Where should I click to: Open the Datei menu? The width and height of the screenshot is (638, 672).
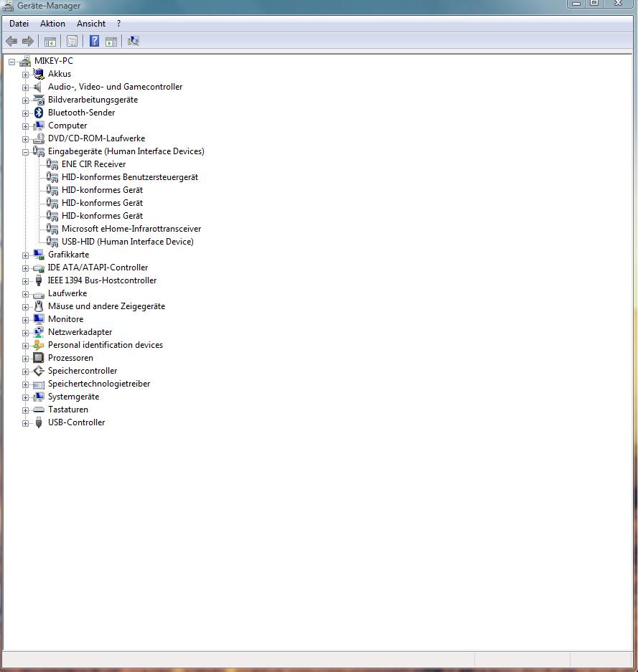[19, 24]
